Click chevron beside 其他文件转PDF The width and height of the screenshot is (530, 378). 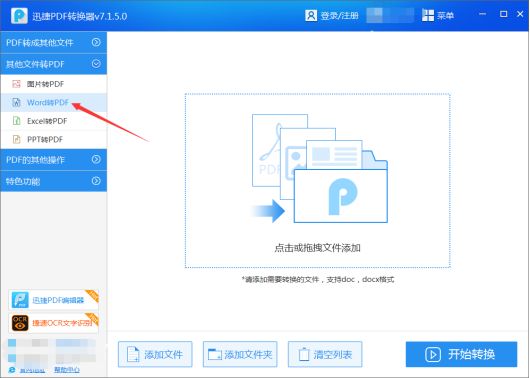point(96,64)
